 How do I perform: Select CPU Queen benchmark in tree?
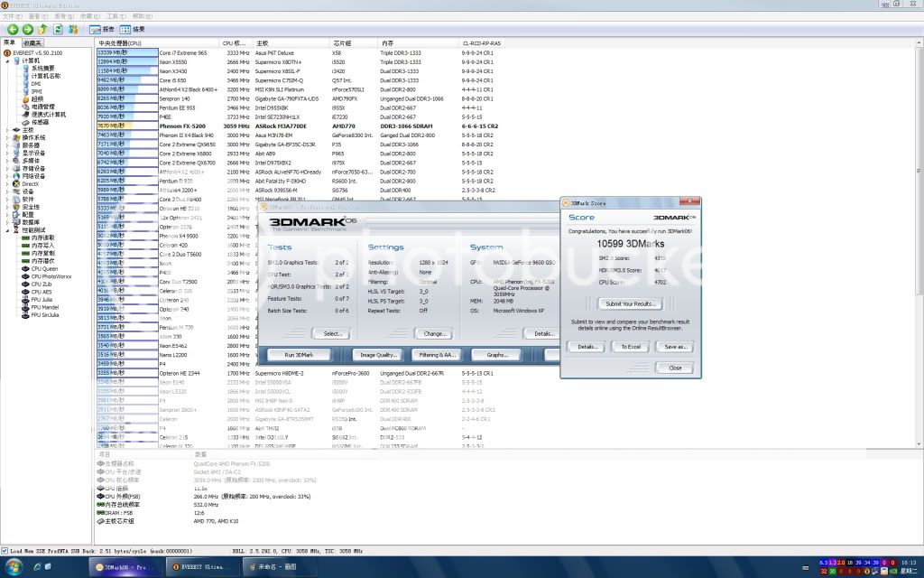click(43, 268)
